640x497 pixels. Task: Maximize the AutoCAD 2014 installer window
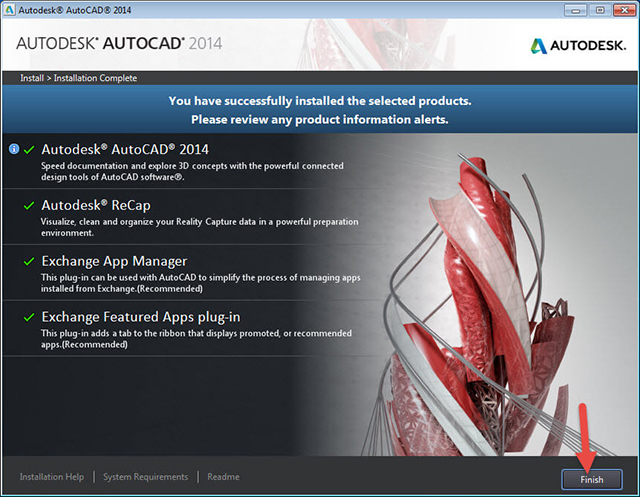(600, 10)
